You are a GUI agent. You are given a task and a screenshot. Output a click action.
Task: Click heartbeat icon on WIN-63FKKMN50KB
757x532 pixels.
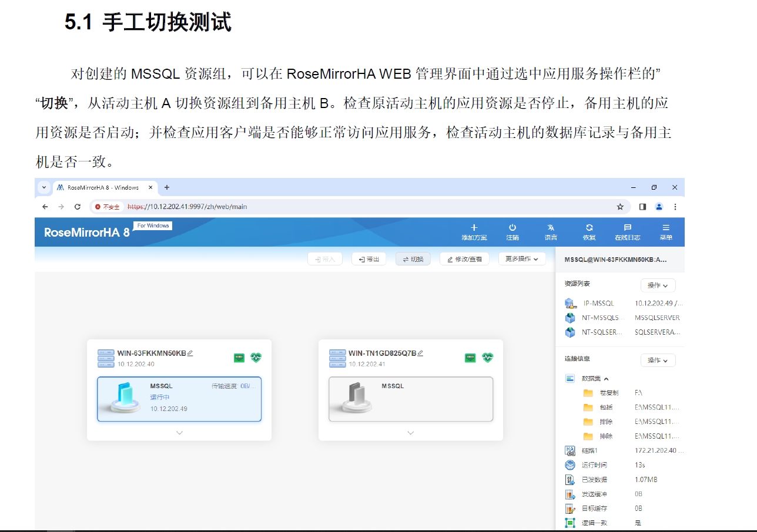pos(256,357)
